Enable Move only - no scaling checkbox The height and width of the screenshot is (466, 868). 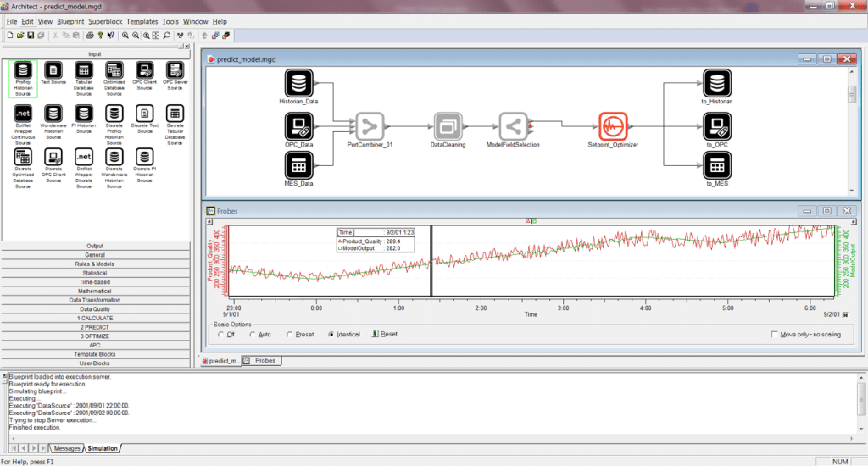click(775, 335)
